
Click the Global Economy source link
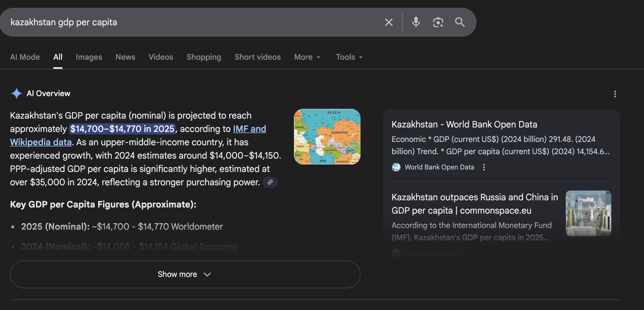tap(204, 246)
